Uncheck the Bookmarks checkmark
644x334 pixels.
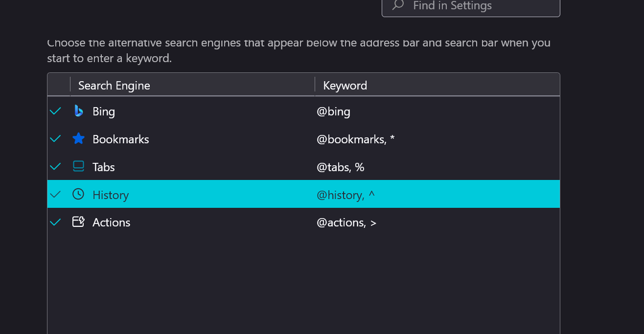click(x=56, y=139)
